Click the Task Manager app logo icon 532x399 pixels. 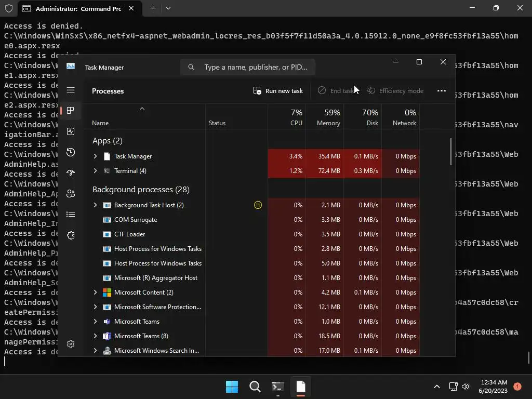(x=71, y=66)
